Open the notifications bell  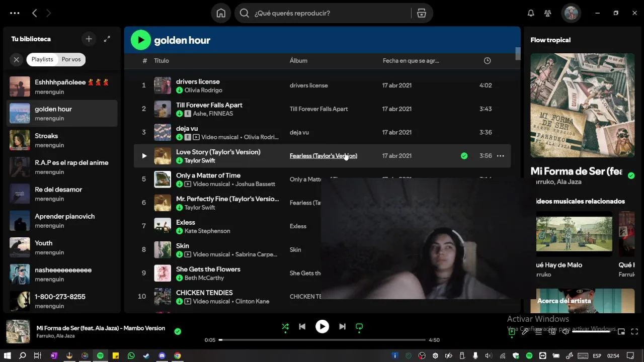(531, 13)
